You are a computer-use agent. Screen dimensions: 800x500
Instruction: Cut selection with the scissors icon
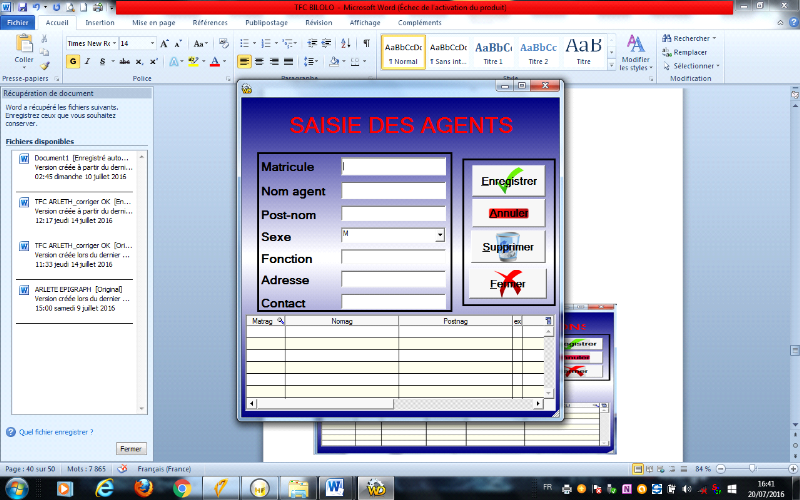pyautogui.click(x=44, y=39)
